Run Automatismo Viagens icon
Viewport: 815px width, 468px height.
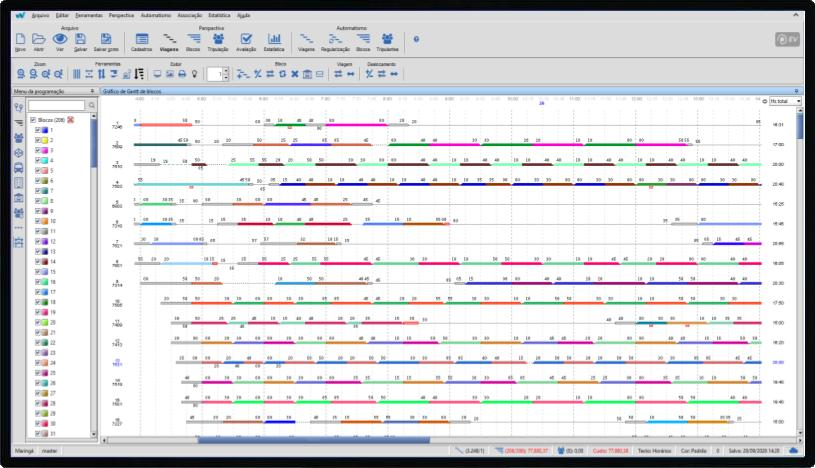point(306,40)
